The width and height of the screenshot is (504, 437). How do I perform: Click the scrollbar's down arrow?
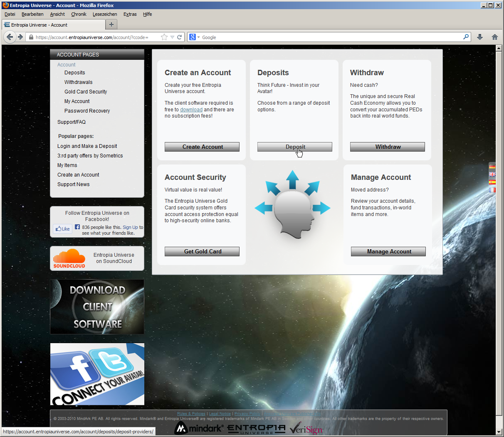[499, 432]
